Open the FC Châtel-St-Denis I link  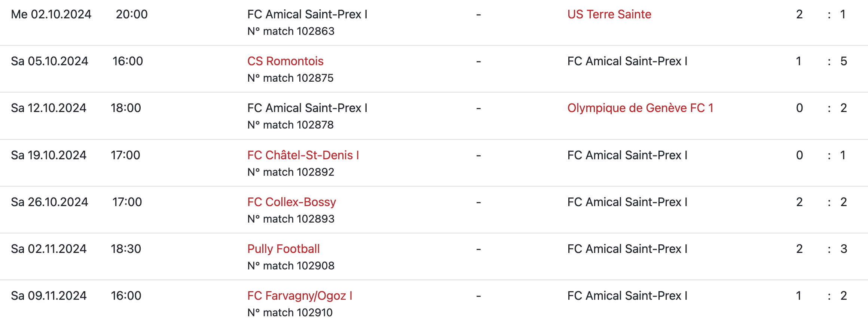coord(303,155)
